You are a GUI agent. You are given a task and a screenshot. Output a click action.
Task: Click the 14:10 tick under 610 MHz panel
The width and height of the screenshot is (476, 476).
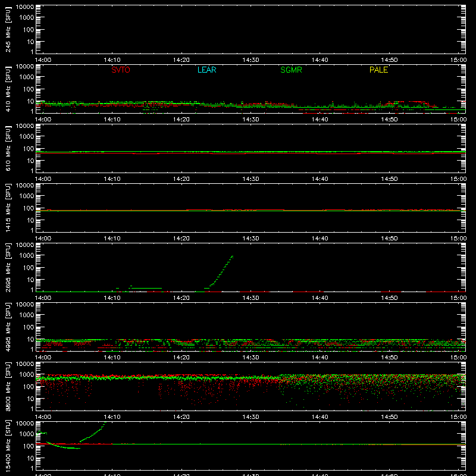pos(112,179)
